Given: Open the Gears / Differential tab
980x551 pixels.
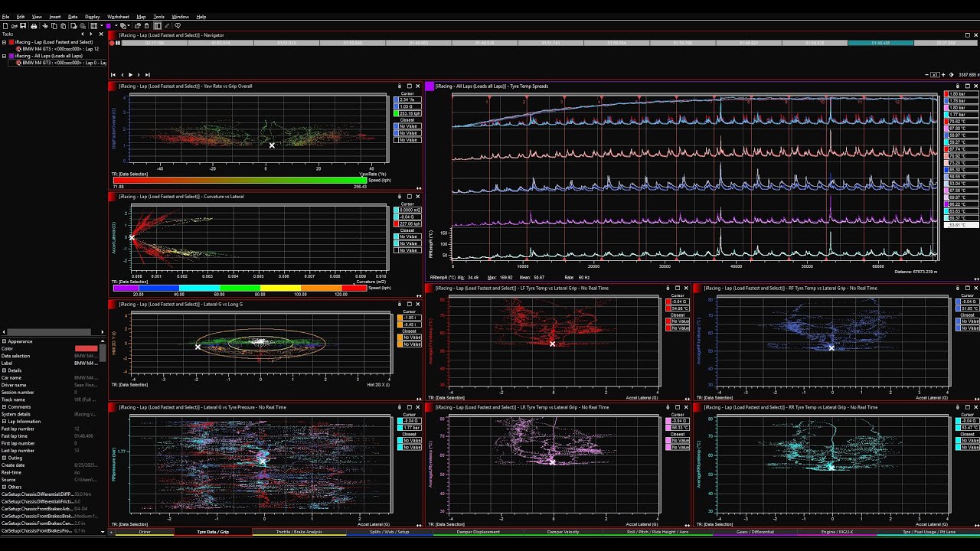Looking at the screenshot, I should [755, 532].
